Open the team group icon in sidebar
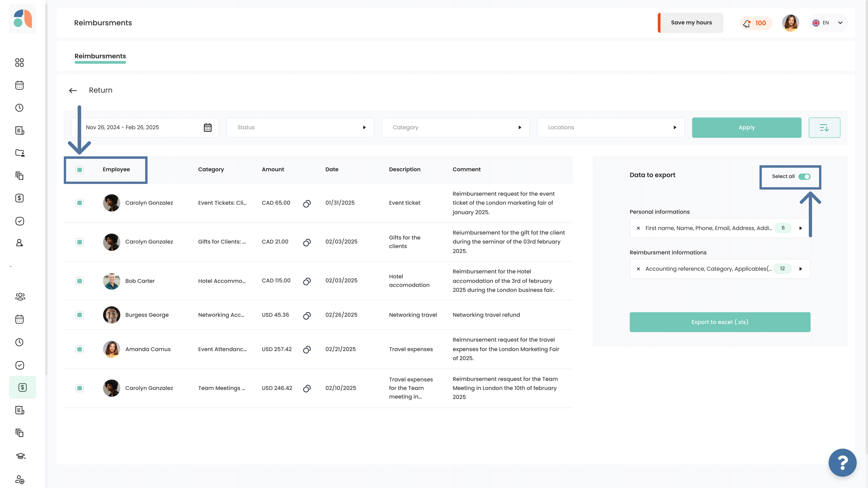 [20, 296]
